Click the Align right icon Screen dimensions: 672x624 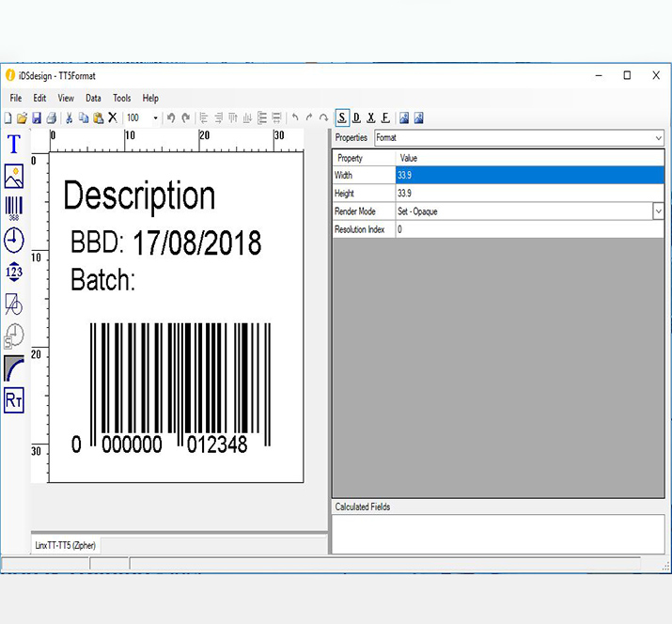click(219, 117)
